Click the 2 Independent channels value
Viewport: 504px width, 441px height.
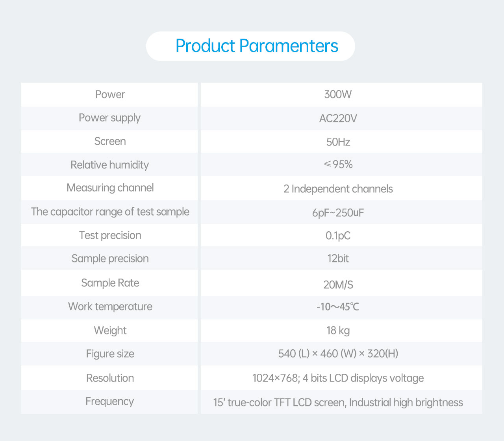(338, 189)
